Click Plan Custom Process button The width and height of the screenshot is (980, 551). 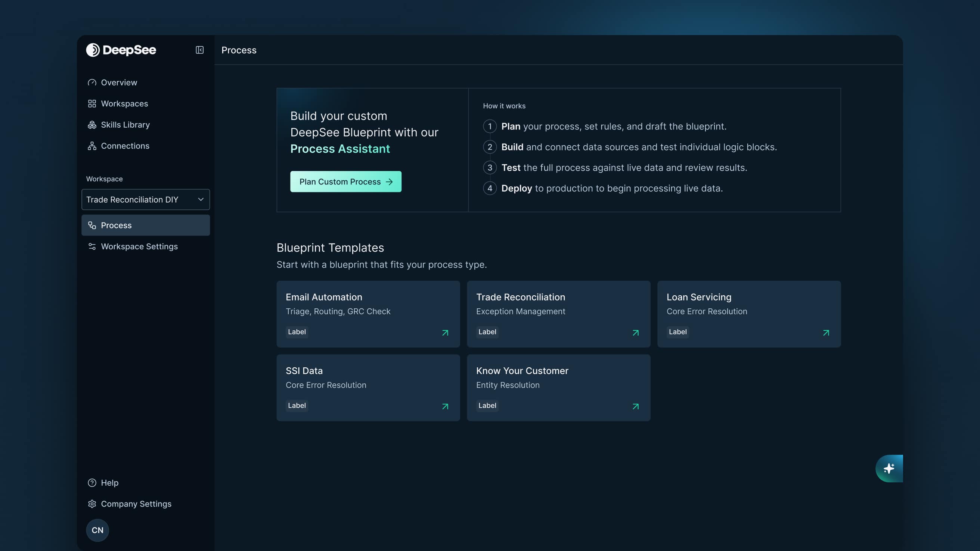[345, 181]
